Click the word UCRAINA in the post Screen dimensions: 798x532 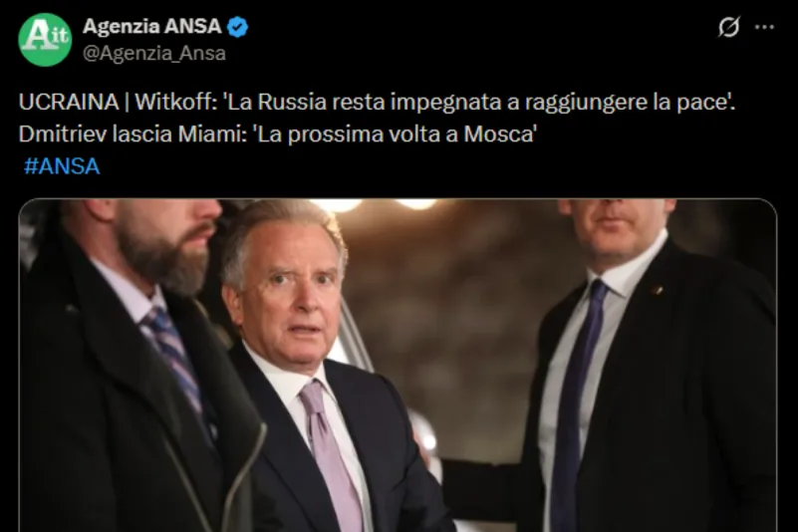click(69, 102)
